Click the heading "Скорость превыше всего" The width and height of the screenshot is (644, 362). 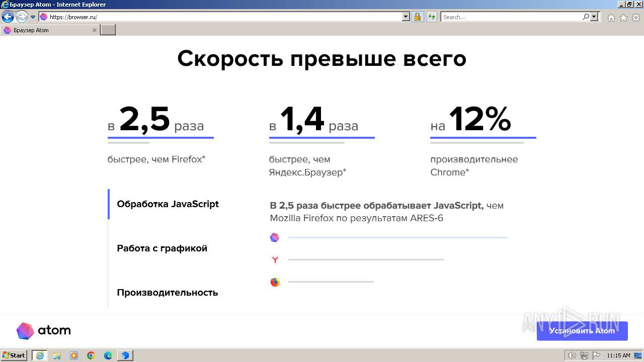click(x=322, y=59)
